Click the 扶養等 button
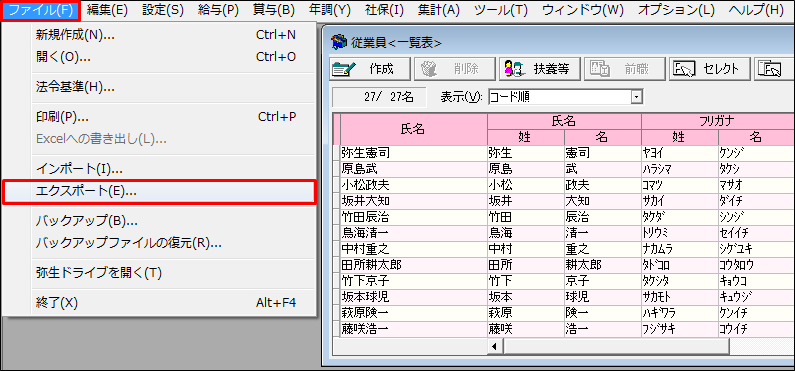The image size is (795, 371). tap(539, 69)
